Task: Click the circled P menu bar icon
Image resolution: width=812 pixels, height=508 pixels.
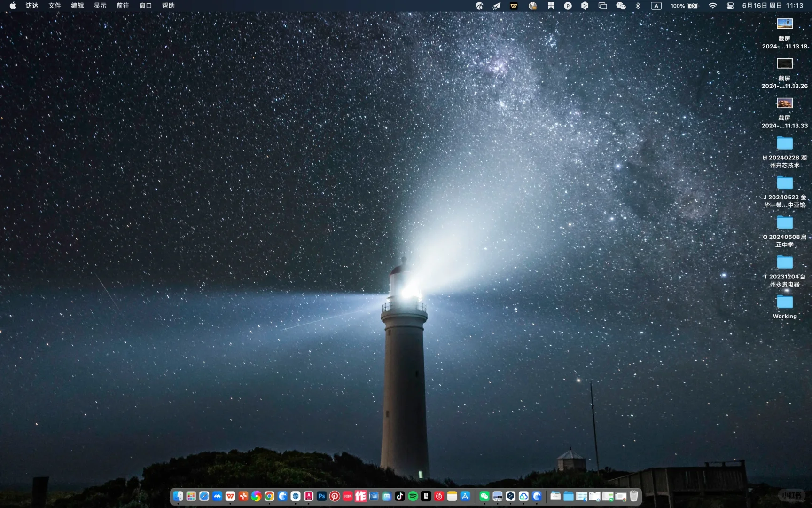Action: tap(568, 6)
